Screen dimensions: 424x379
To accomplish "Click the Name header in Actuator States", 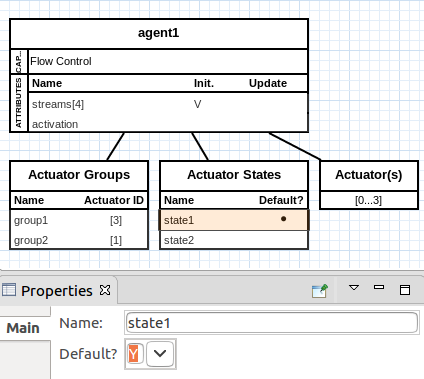I will pyautogui.click(x=179, y=200).
